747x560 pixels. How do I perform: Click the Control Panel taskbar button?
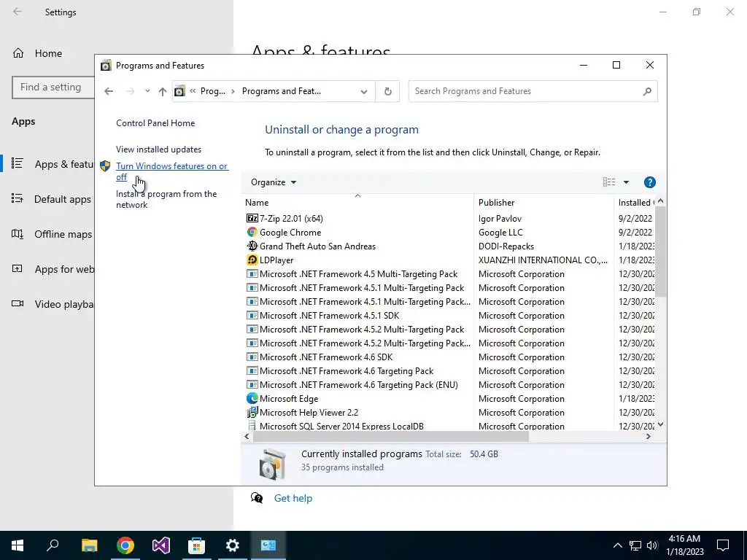[x=268, y=545]
